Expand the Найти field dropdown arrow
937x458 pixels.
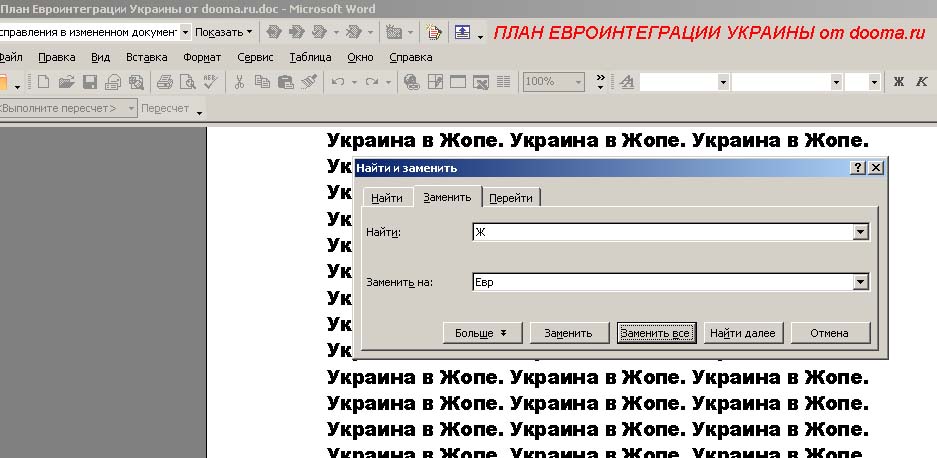point(860,232)
